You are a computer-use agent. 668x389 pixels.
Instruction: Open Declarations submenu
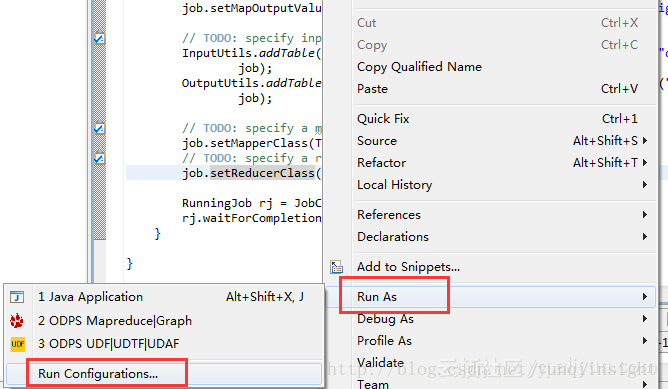tap(490, 236)
